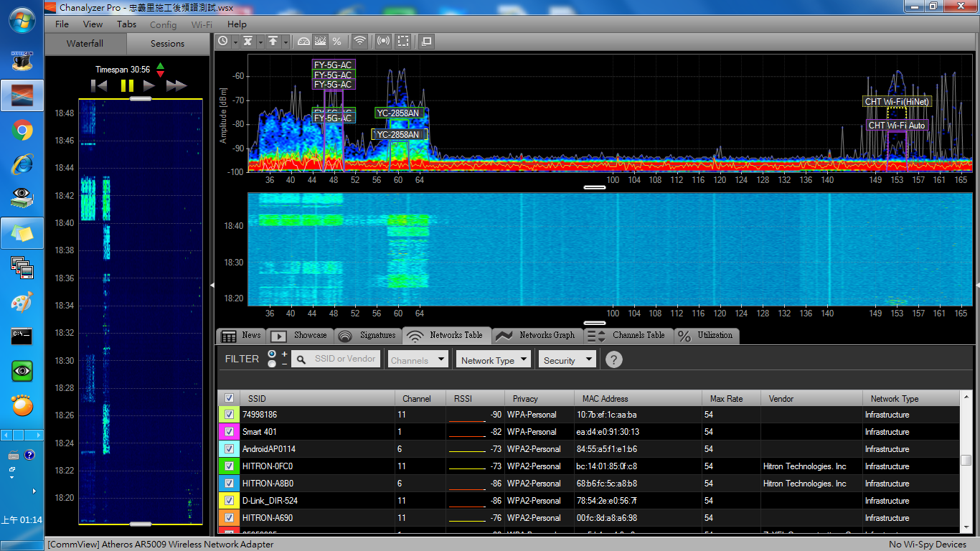
Task: Expand the clock tool dropdown arrow
Action: coord(235,42)
